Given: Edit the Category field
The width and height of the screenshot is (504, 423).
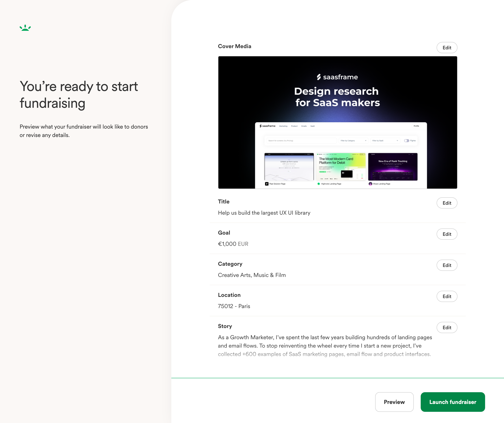Looking at the screenshot, I should pos(447,265).
